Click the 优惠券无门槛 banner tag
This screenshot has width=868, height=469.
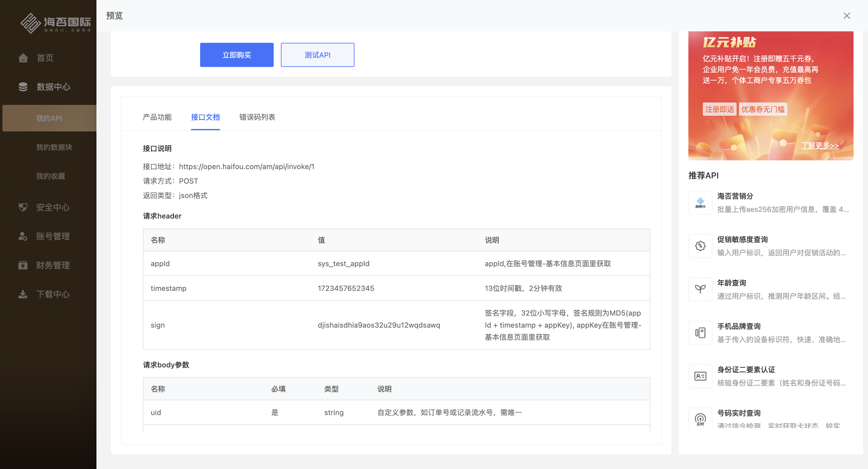coord(763,109)
